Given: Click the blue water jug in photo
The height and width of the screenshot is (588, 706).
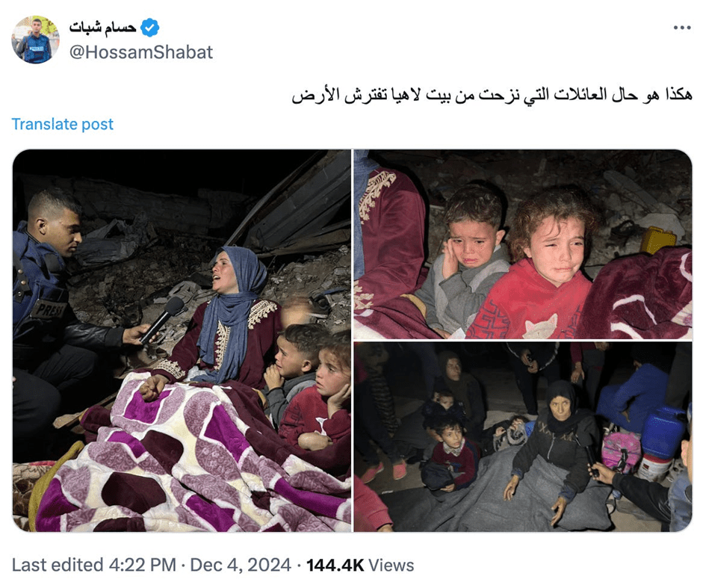Looking at the screenshot, I should pos(663,432).
